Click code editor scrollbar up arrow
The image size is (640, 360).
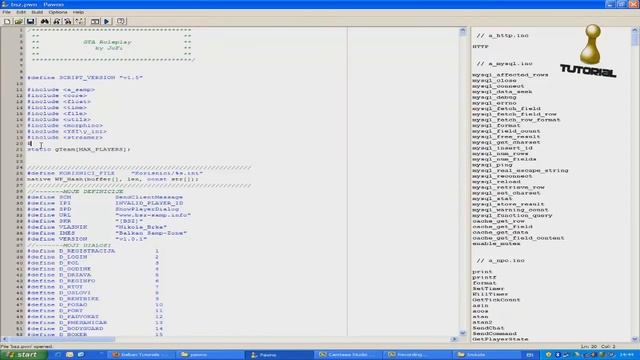coord(462,31)
